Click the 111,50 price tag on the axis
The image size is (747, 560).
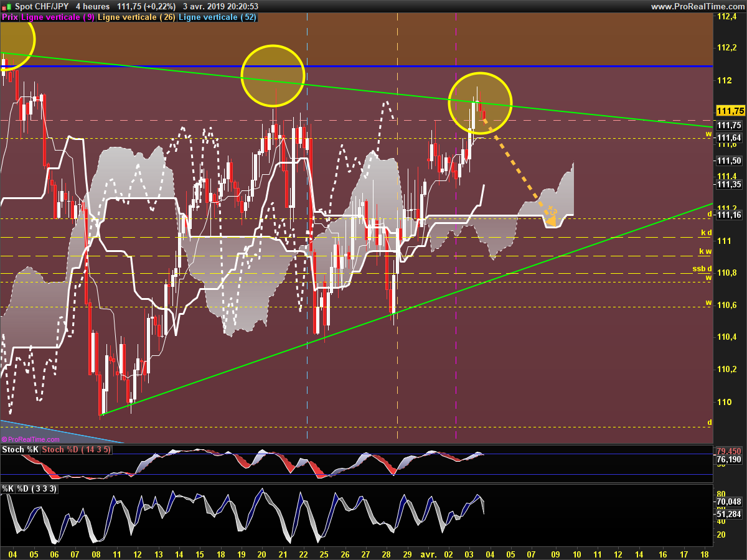[x=728, y=161]
